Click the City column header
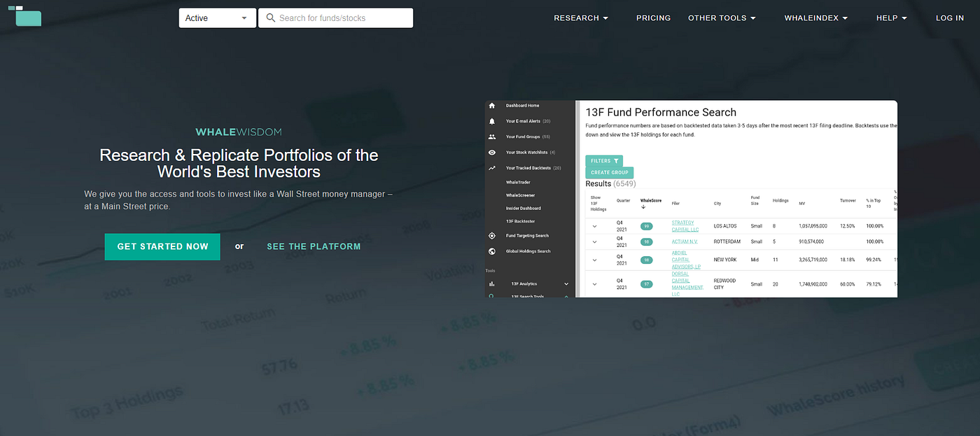The width and height of the screenshot is (980, 436). (717, 204)
